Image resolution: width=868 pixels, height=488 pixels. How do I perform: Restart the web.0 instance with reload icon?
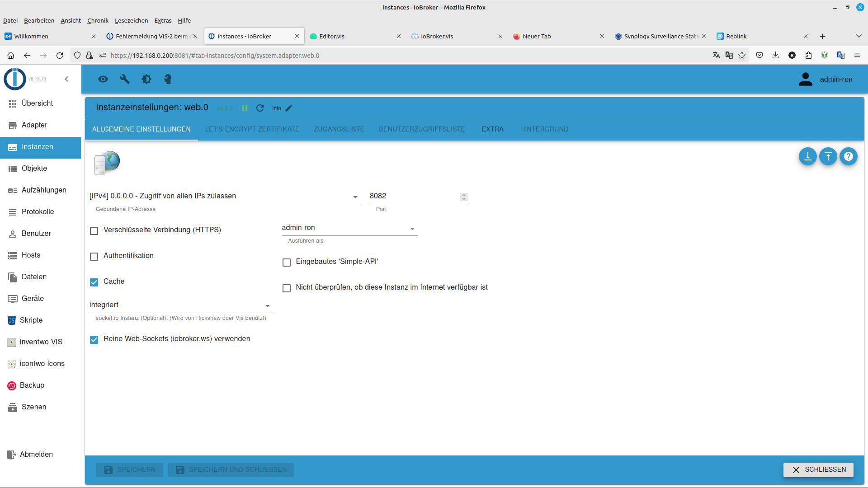260,108
